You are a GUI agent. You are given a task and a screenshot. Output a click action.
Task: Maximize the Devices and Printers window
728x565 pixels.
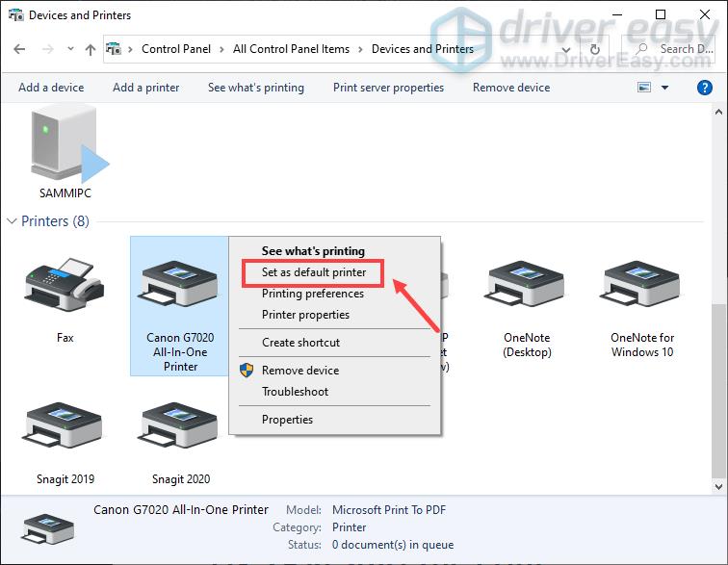click(x=661, y=14)
